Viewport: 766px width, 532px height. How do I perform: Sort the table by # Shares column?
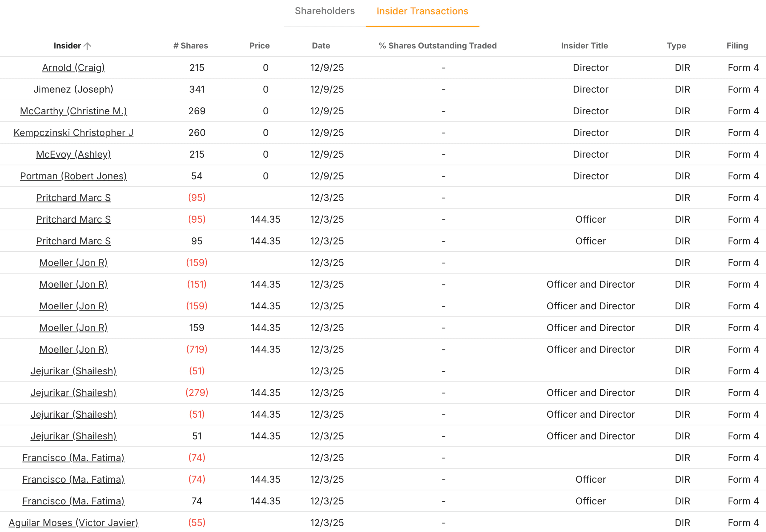click(190, 46)
